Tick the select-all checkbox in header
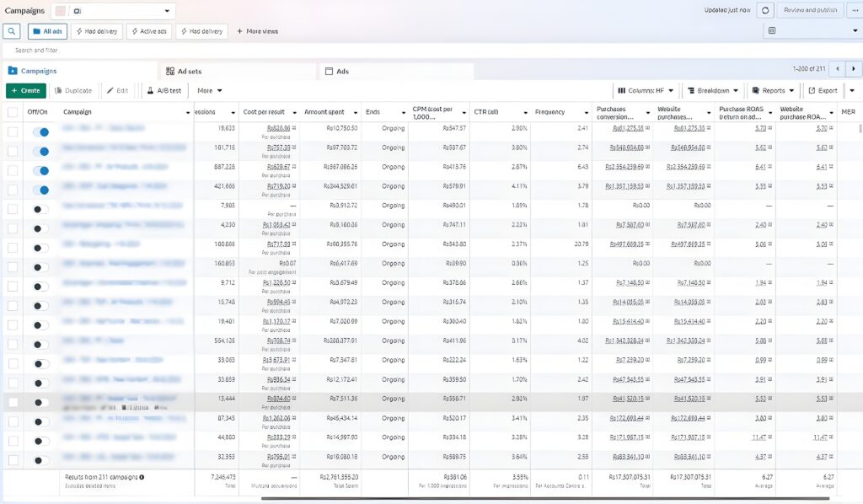The width and height of the screenshot is (863, 504). coord(12,112)
